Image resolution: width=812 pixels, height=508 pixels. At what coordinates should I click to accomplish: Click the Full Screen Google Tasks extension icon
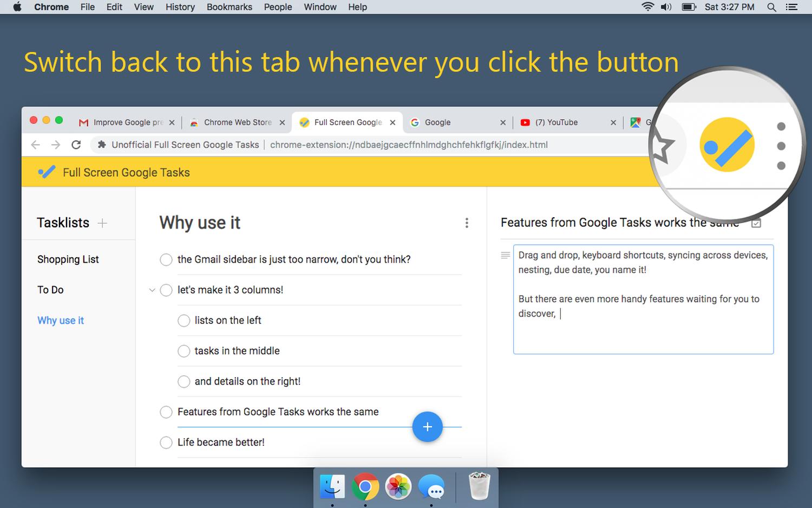pos(726,145)
